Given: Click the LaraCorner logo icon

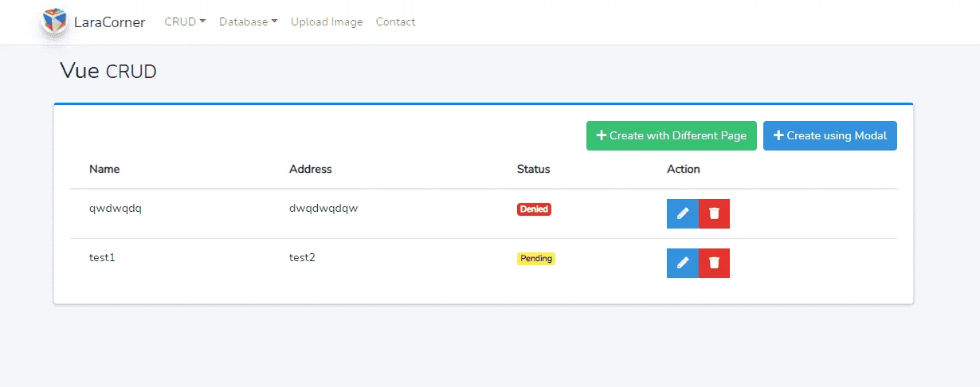Looking at the screenshot, I should [54, 21].
